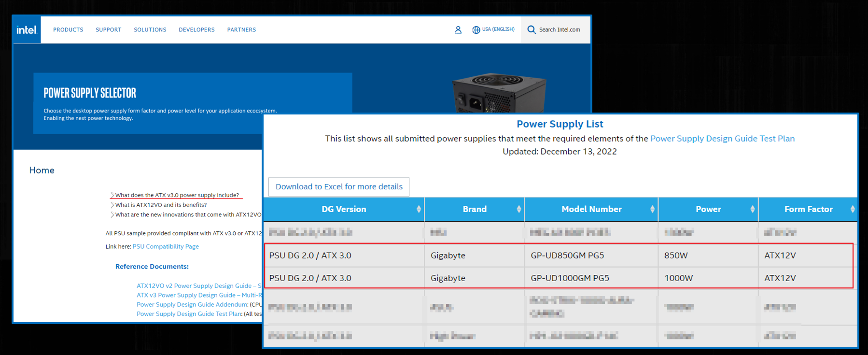The image size is (868, 355).
Task: Sort by Brand column arrows
Action: pos(519,209)
